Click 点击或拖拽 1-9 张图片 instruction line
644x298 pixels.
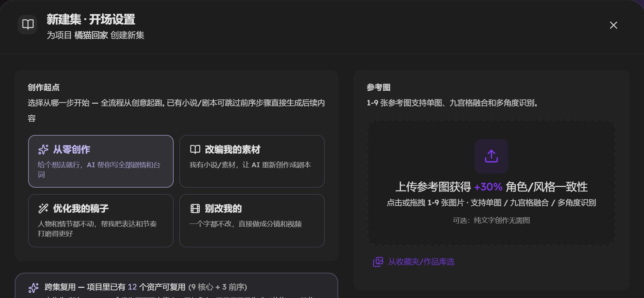(491, 203)
